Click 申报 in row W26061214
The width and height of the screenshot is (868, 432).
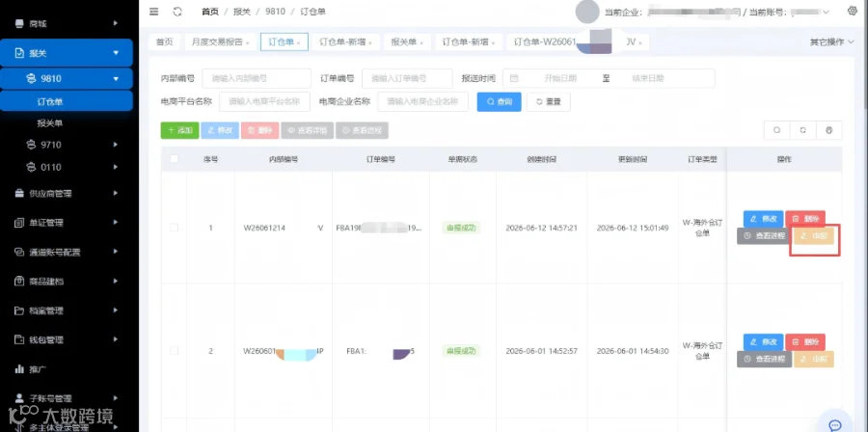814,236
